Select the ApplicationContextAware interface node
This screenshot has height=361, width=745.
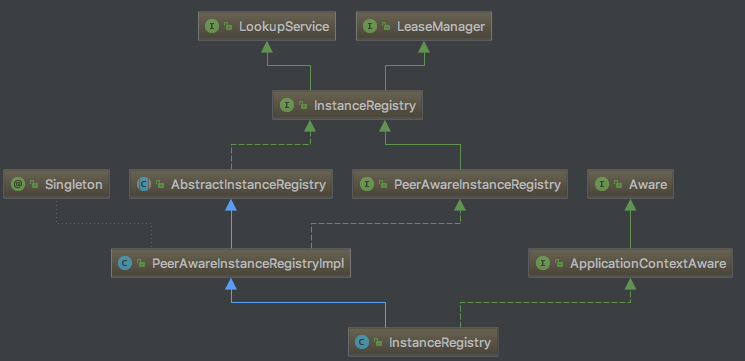tap(630, 263)
